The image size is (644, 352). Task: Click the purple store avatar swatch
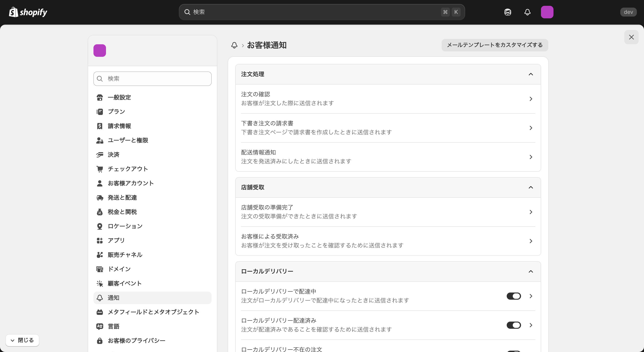click(x=100, y=51)
